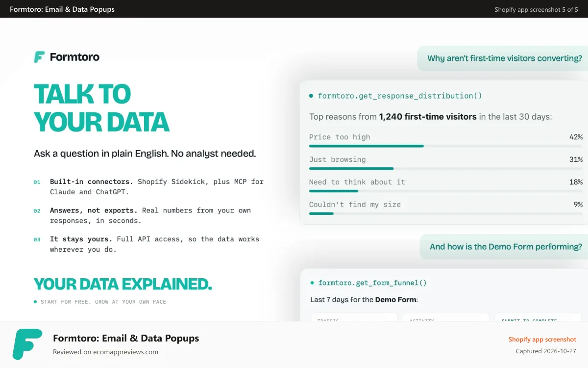The height and width of the screenshot is (368, 588).
Task: Click 'Shopify app screenshot 5 of 5' text
Action: click(536, 9)
